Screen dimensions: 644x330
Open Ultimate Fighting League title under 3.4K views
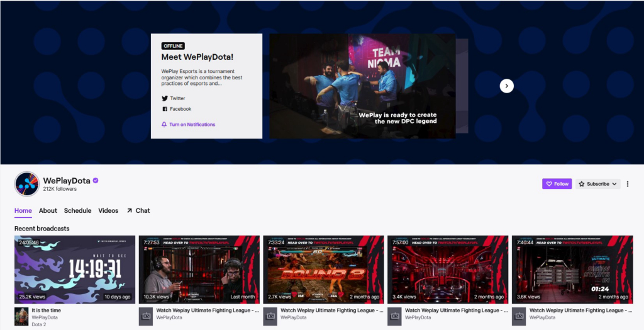(457, 310)
